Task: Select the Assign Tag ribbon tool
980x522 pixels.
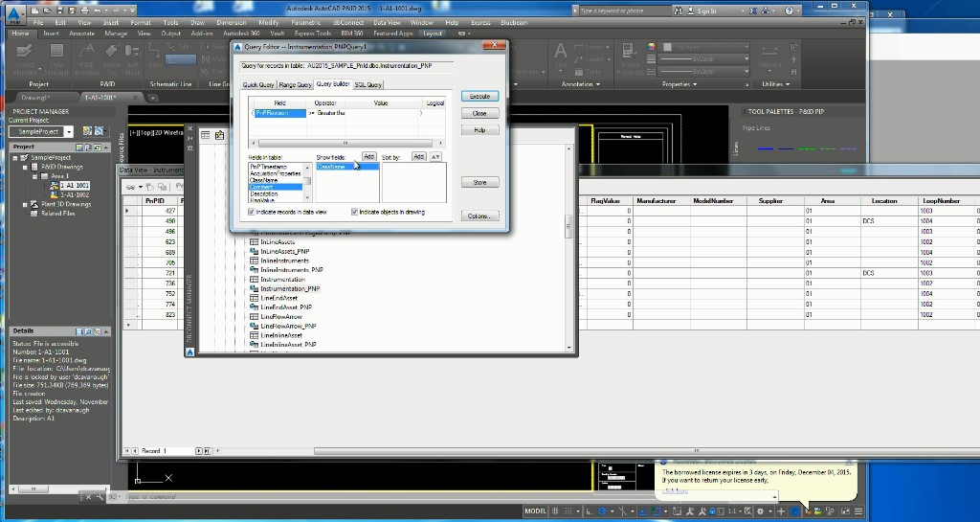Action: (x=112, y=59)
